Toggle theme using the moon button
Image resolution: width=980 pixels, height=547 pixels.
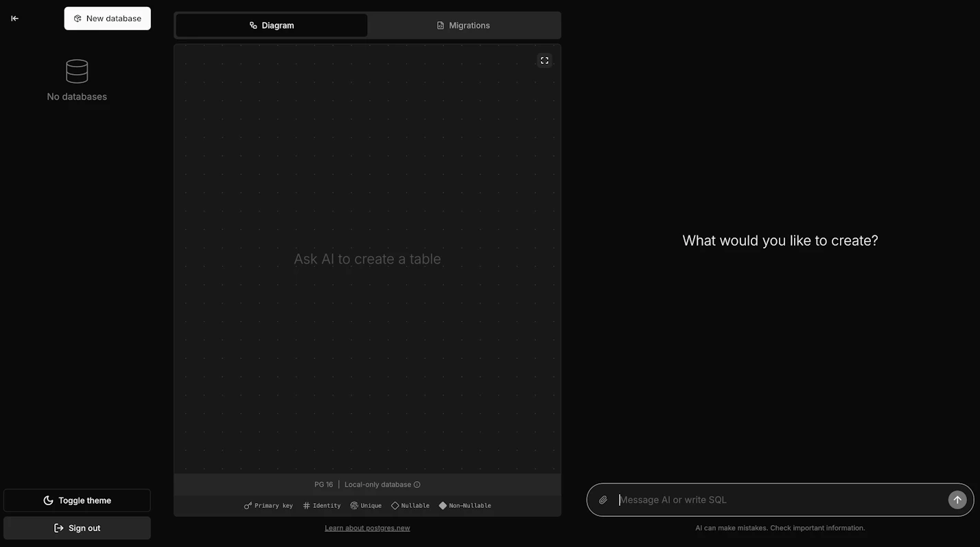[77, 500]
